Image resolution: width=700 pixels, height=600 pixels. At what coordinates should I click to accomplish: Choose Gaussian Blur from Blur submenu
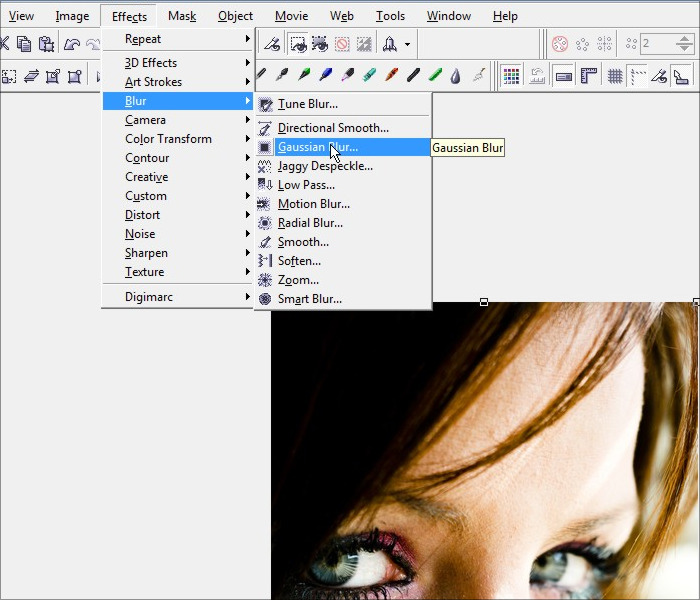pos(318,147)
